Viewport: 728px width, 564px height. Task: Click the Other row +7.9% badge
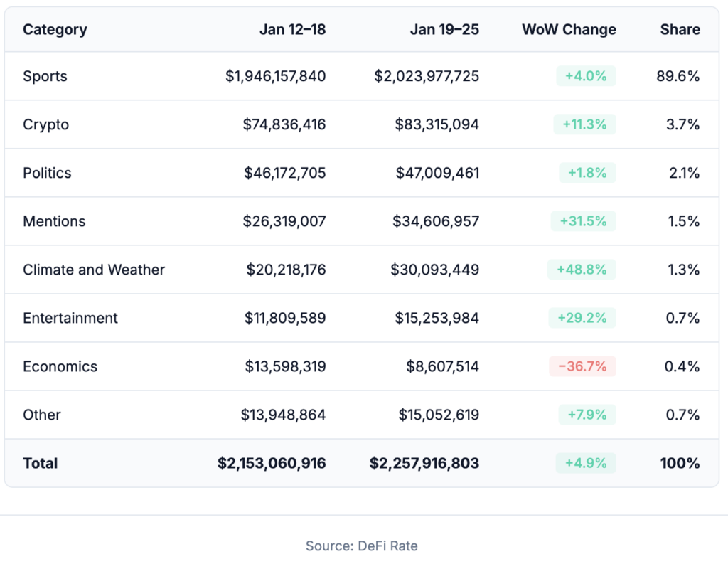pyautogui.click(x=586, y=415)
